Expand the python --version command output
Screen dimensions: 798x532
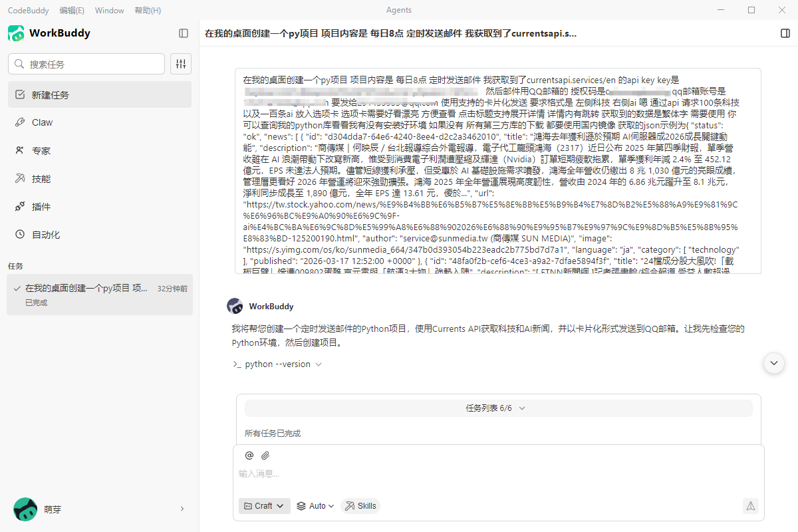click(x=319, y=364)
